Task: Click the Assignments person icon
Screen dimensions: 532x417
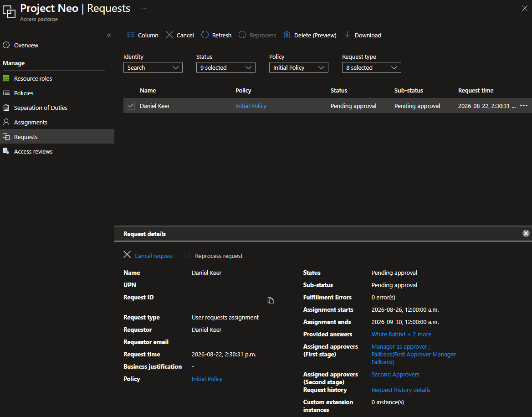Action: [x=6, y=122]
